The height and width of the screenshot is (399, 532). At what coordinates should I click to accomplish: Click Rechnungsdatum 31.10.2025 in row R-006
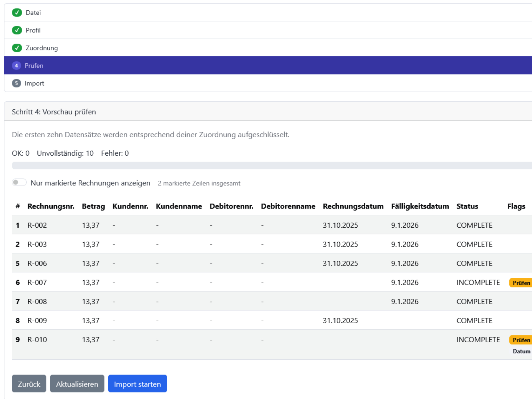[x=340, y=263]
